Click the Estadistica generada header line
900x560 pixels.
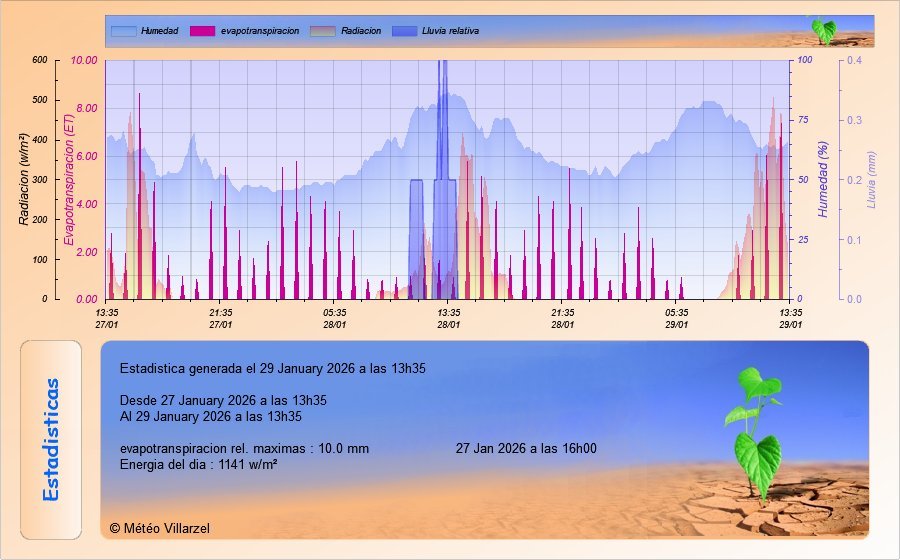272,368
